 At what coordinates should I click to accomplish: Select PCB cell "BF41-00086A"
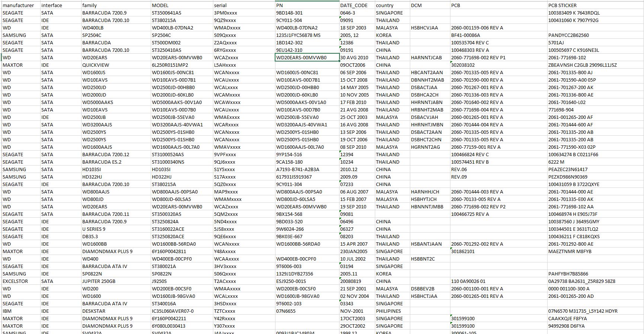(x=499, y=35)
